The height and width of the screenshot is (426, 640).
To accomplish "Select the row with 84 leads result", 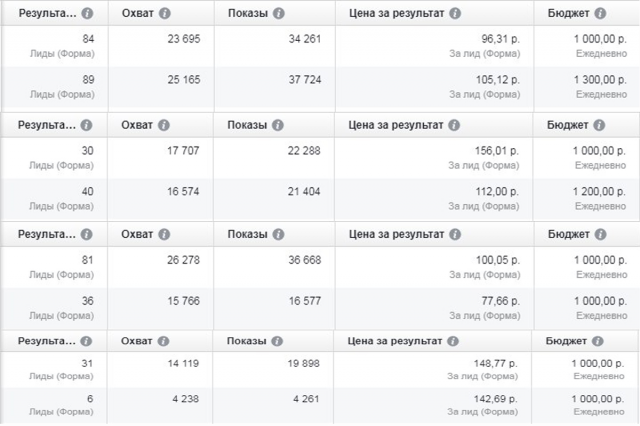I will [320, 46].
